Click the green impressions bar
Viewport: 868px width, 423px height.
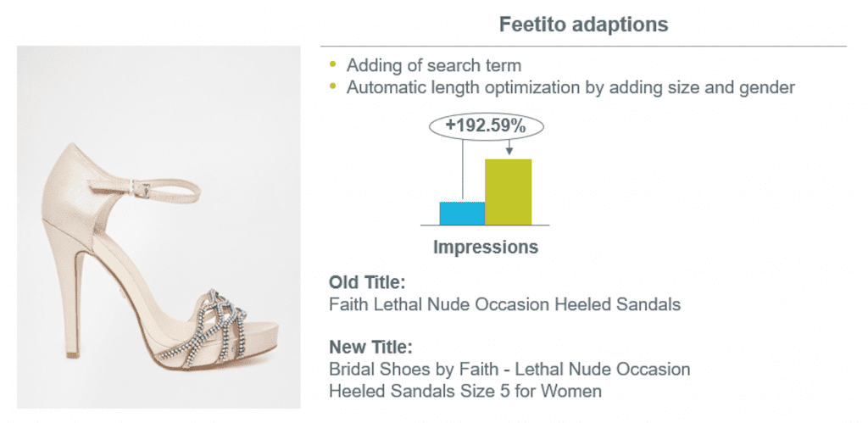coord(509,192)
